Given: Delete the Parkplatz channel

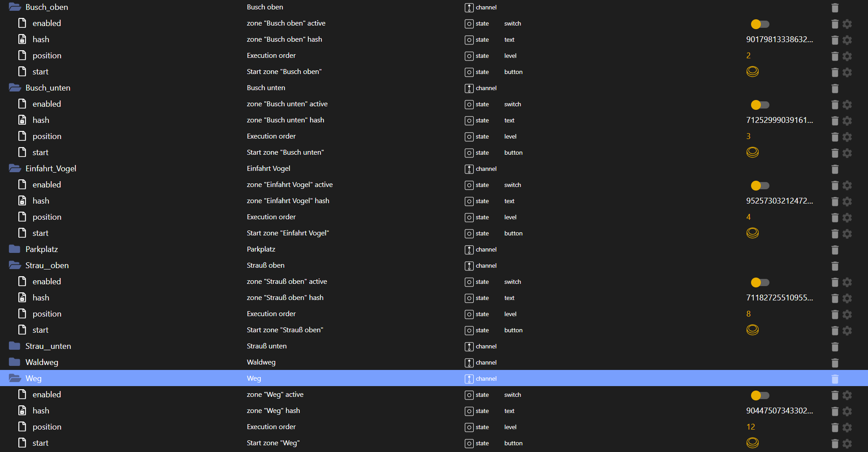Looking at the screenshot, I should pos(835,250).
